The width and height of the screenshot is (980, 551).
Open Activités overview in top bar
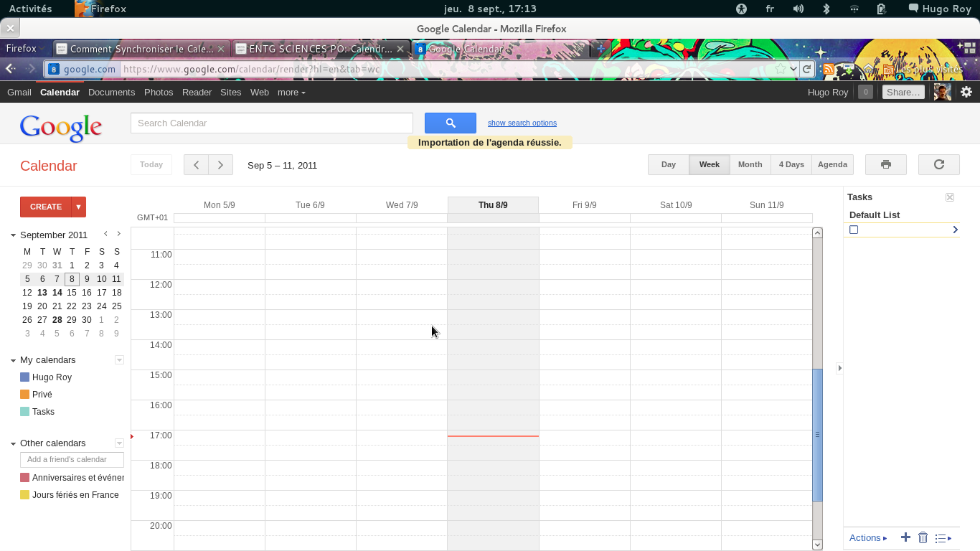pyautogui.click(x=30, y=9)
